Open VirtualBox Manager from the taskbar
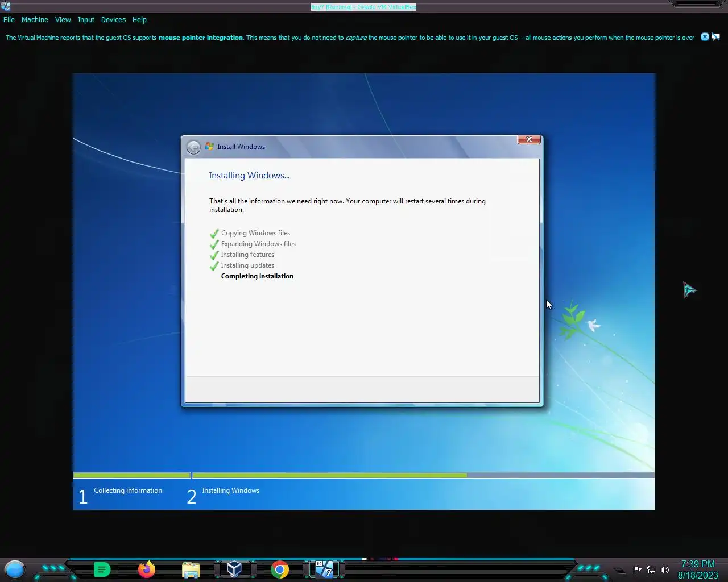Screen dimensions: 728x582 [234, 569]
